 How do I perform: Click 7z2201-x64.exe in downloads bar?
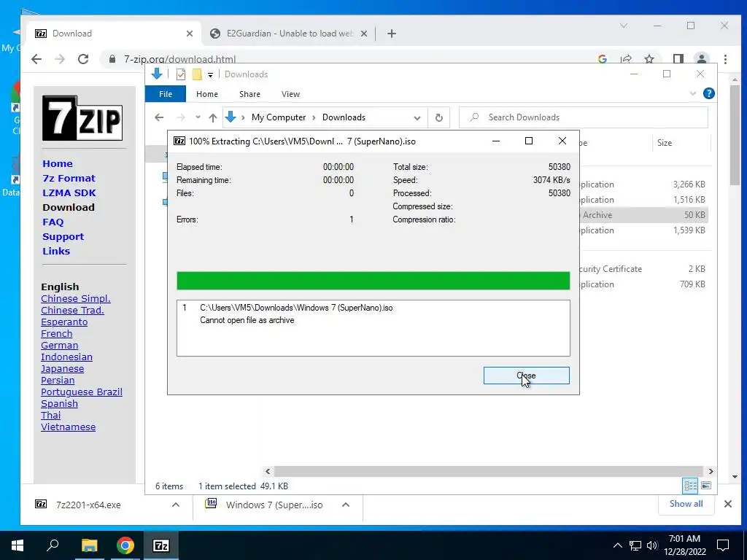coord(88,505)
